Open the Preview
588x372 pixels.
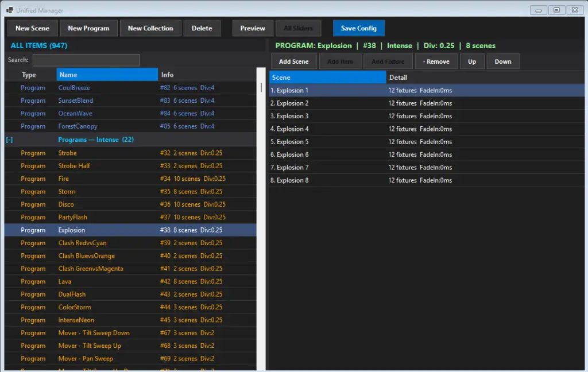point(253,28)
